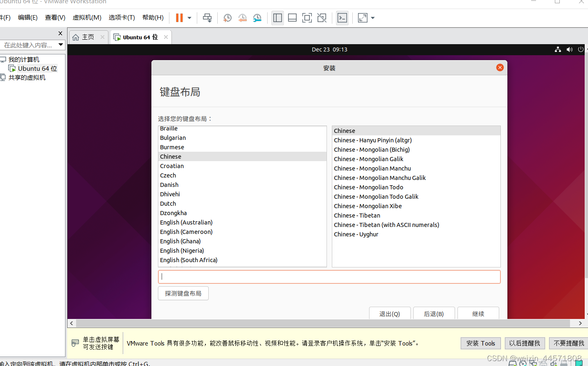588x366 pixels.
Task: Open the library search dropdown arrow
Action: 61,45
